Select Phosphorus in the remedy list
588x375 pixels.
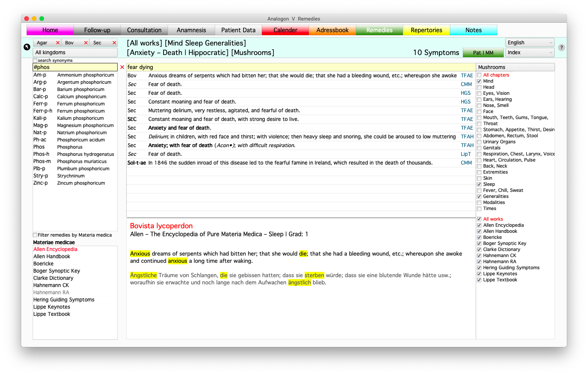coord(70,147)
